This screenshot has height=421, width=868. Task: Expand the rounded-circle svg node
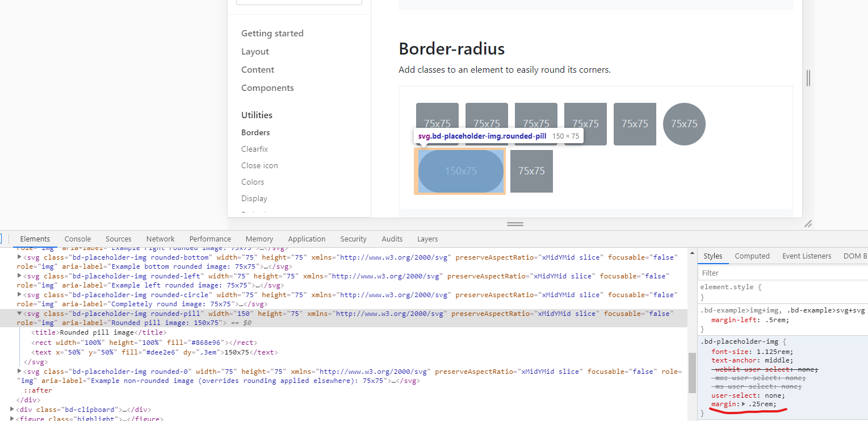(19, 294)
